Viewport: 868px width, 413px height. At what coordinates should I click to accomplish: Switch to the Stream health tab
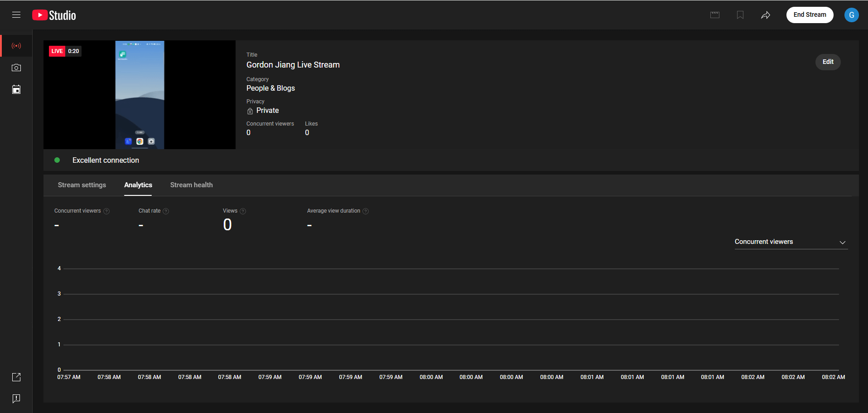pos(192,185)
